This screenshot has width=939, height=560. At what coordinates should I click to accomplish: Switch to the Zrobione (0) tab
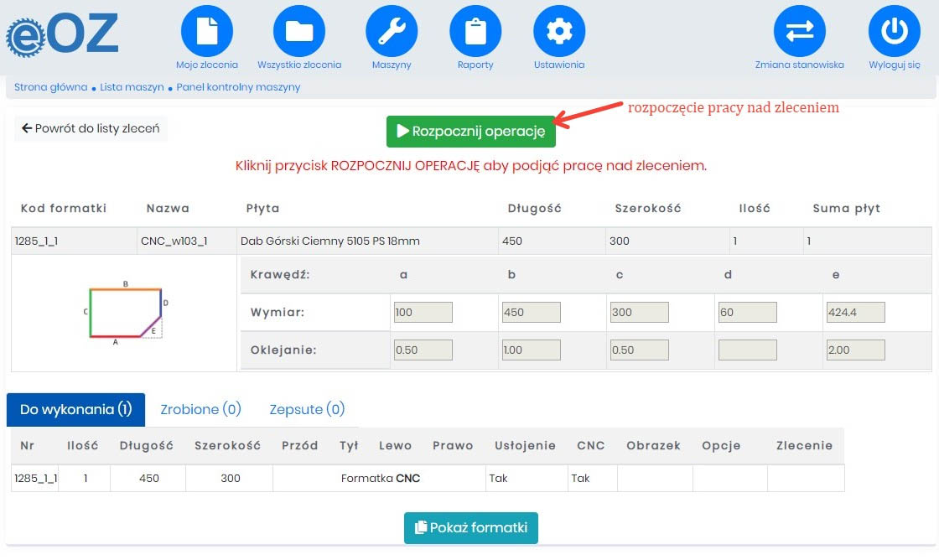coord(200,409)
